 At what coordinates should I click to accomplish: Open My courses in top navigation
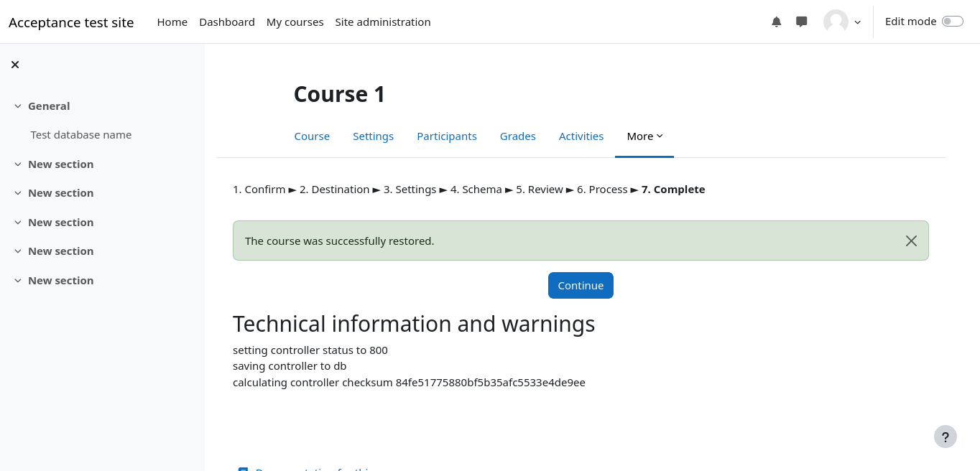[295, 22]
